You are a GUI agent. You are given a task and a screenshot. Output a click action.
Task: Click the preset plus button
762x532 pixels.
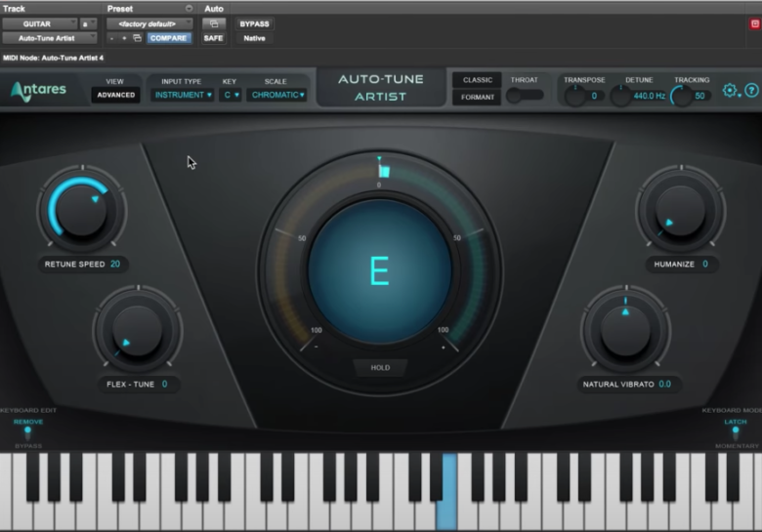pos(124,38)
